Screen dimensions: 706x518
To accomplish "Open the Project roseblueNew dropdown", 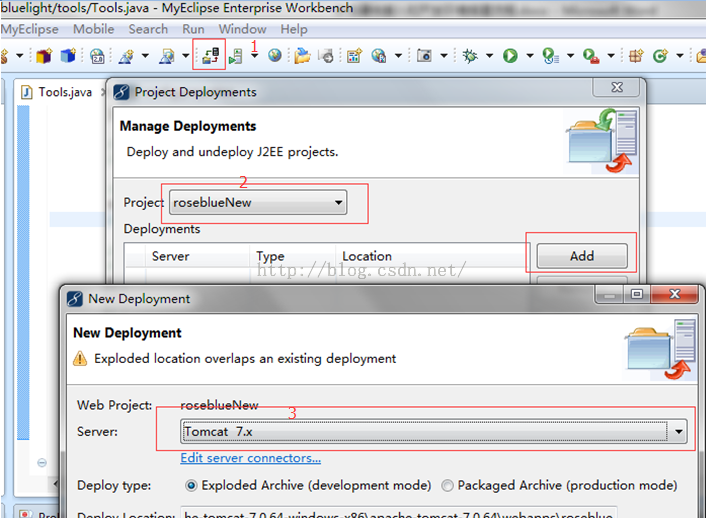I will (x=258, y=202).
